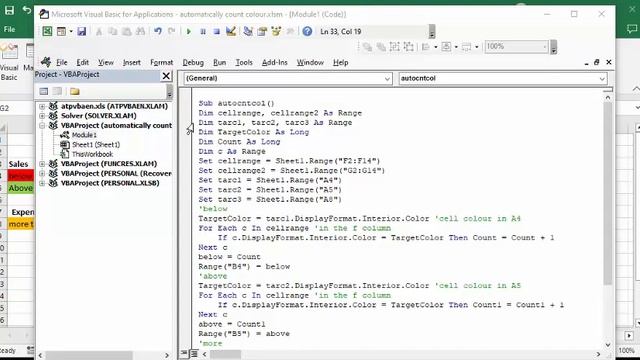Click the Find binoculars icon
640x360 pixels.
(x=140, y=31)
